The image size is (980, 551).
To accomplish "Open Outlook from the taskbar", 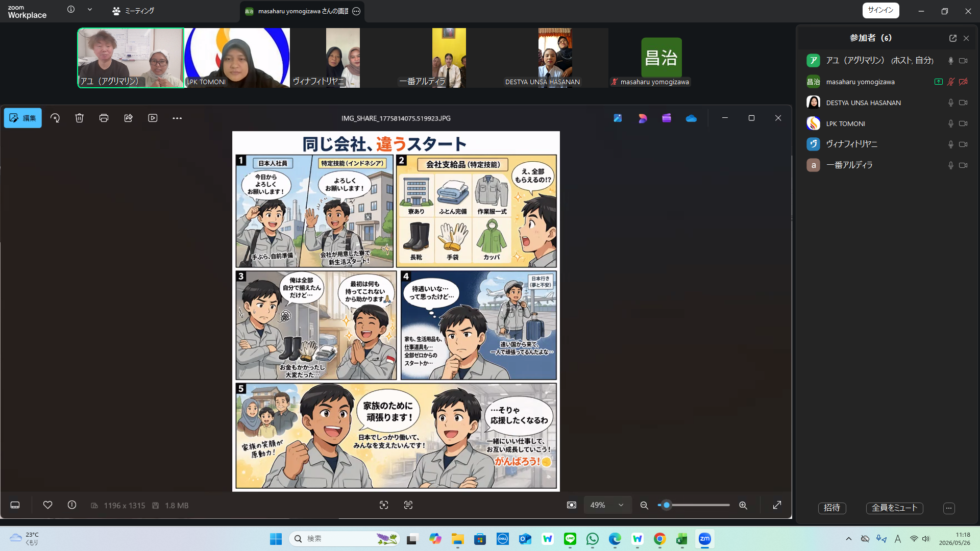I will (525, 539).
